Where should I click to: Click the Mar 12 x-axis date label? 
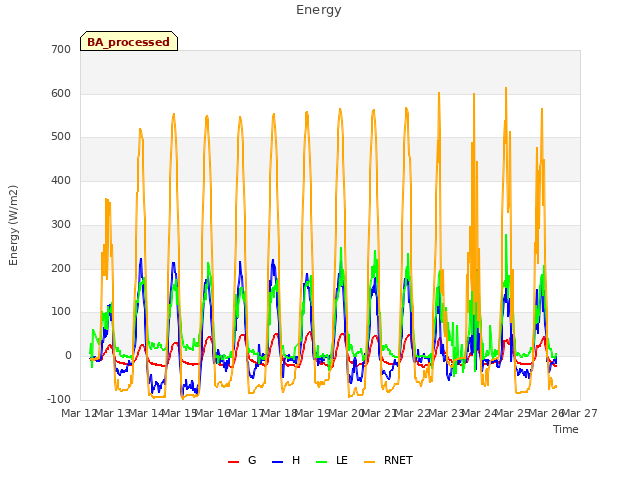[x=79, y=413]
